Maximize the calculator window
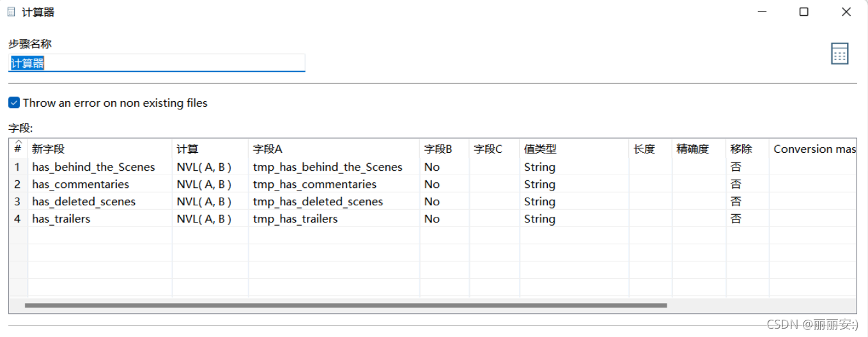Screen dimensions: 868x337 point(804,12)
